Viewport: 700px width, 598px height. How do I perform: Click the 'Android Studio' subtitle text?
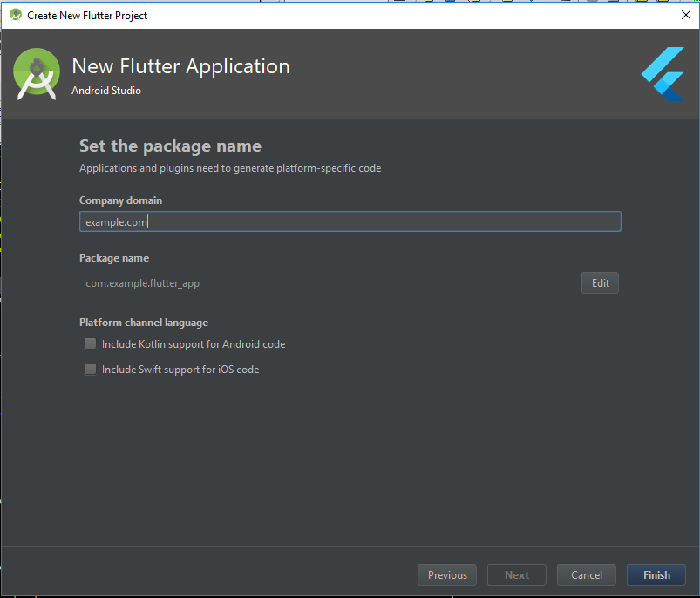click(106, 91)
